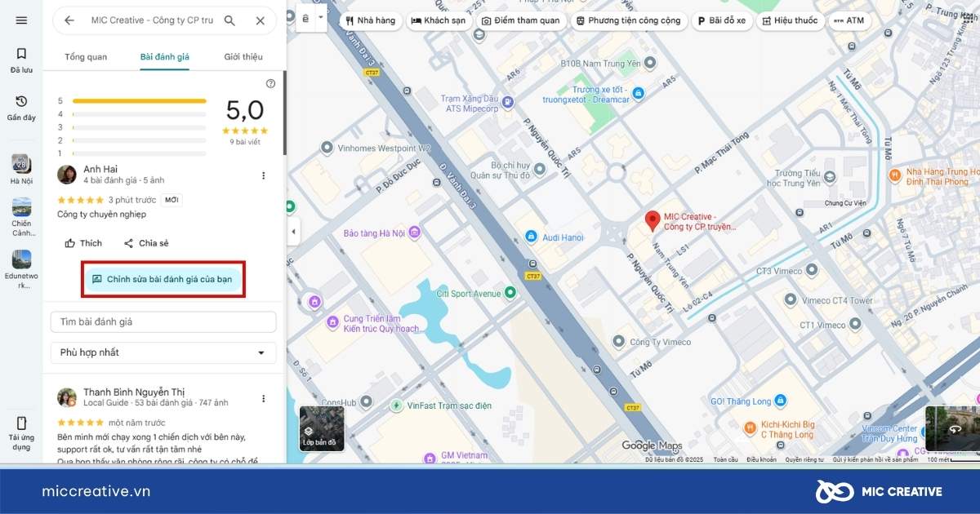
Task: Switch to the Tổng quan tab
Action: click(x=86, y=57)
